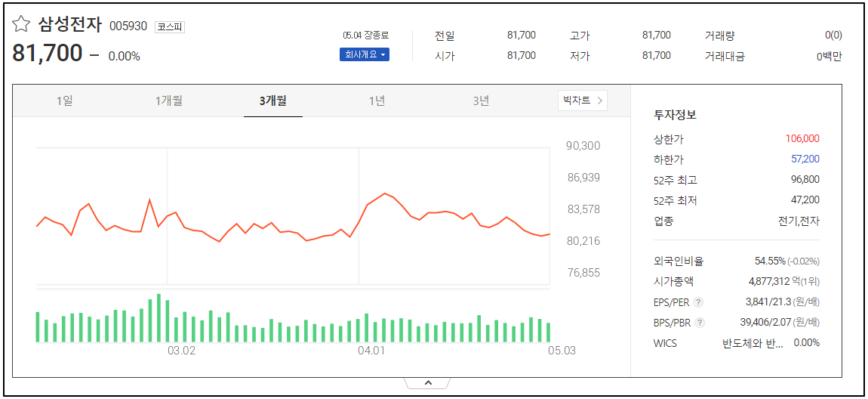Click the 코스피 market badge
The height and width of the screenshot is (399, 868).
coord(169,26)
